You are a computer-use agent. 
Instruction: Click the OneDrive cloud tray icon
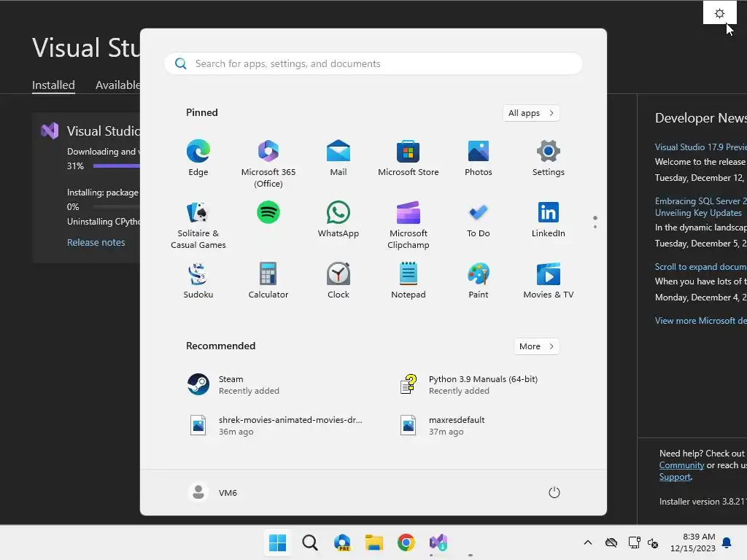click(611, 542)
